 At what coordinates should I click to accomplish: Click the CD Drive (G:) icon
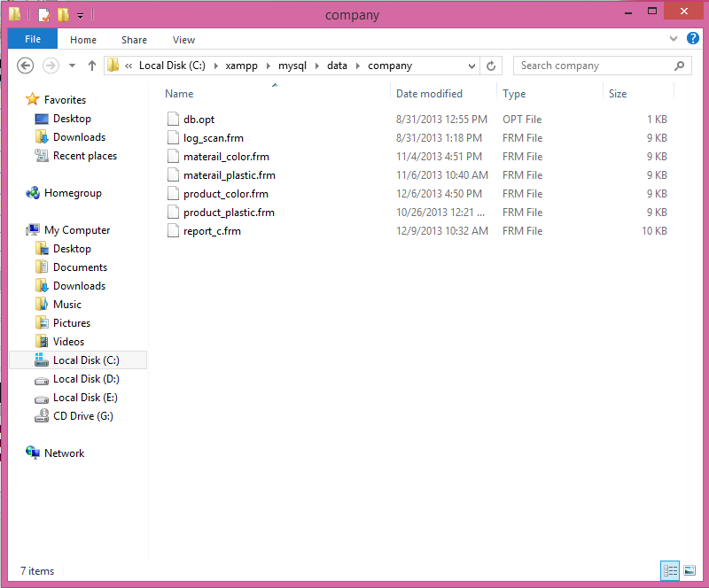[42, 416]
